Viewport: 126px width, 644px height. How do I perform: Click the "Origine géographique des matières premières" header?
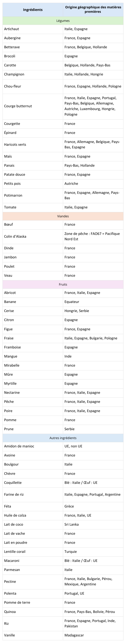coord(93,10)
